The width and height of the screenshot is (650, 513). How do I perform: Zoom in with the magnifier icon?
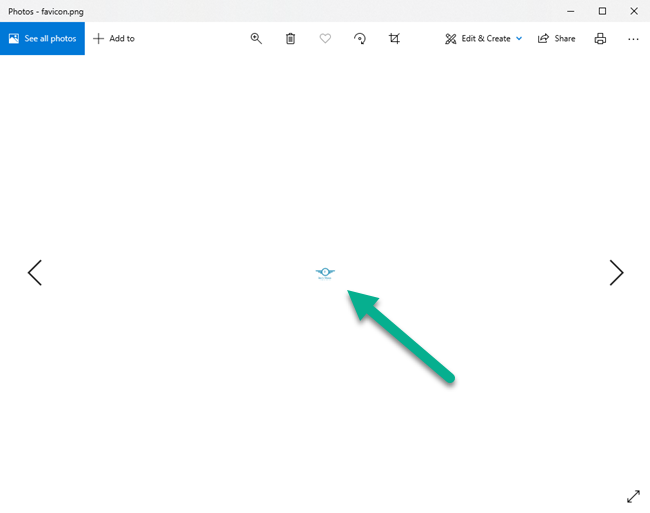click(256, 39)
